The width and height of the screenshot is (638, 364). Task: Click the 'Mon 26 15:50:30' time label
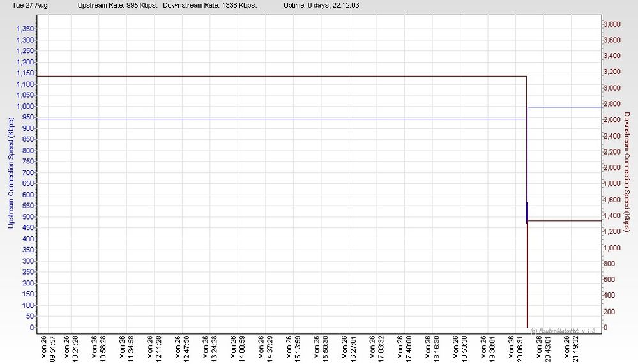pyautogui.click(x=321, y=347)
